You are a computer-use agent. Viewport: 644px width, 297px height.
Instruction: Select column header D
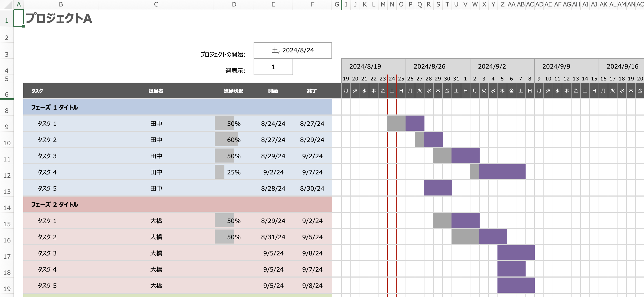click(x=234, y=4)
